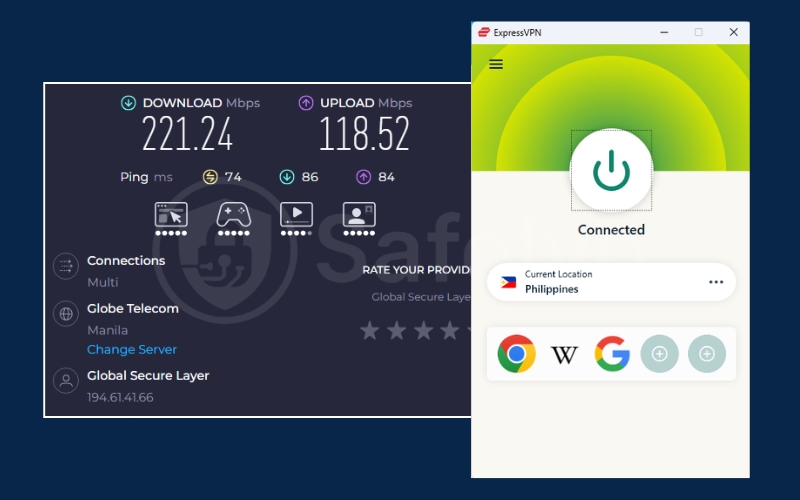Image resolution: width=800 pixels, height=500 pixels.
Task: Click the globe icon beside Globe Telecom
Action: (66, 314)
